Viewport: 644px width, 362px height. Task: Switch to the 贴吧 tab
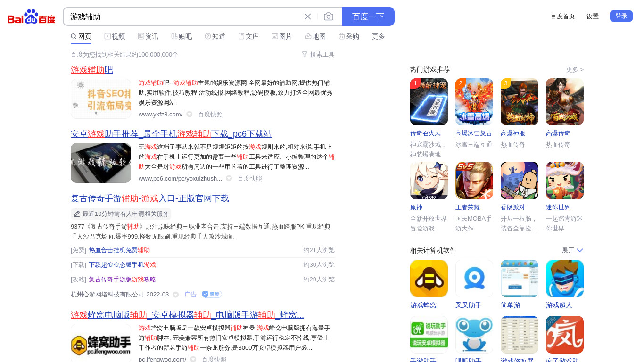click(x=182, y=36)
